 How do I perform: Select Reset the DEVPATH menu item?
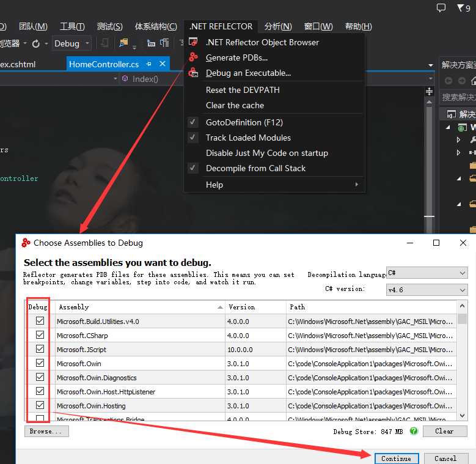click(x=274, y=90)
